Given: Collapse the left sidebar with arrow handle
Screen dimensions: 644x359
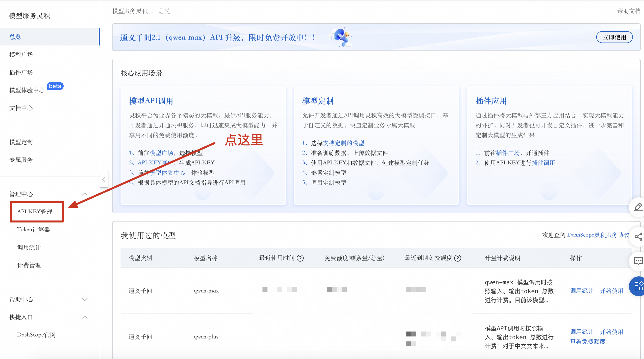Looking at the screenshot, I should (x=104, y=179).
